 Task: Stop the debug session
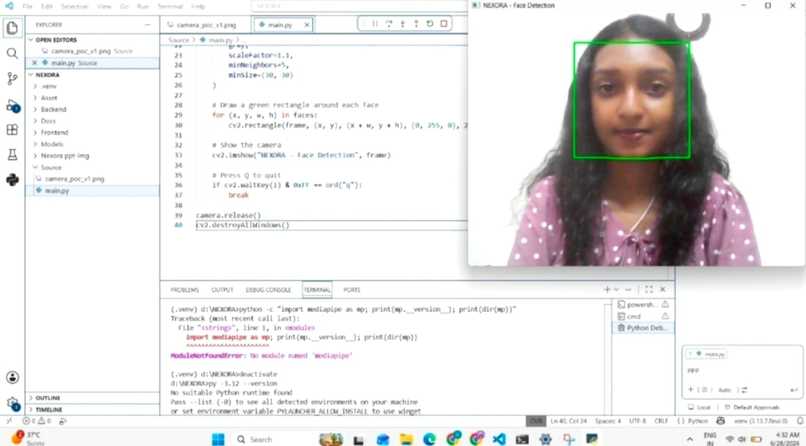point(444,24)
